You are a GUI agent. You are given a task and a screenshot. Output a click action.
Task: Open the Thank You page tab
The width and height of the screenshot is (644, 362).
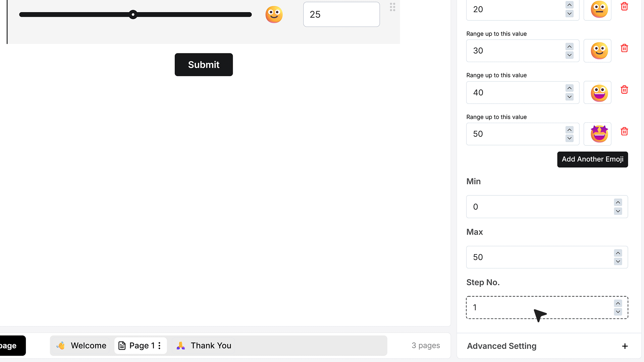[x=204, y=346]
